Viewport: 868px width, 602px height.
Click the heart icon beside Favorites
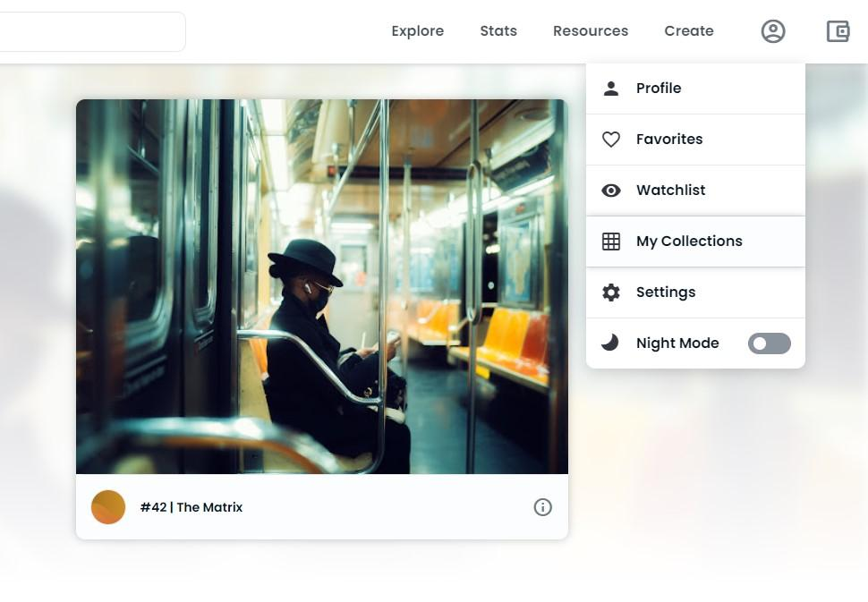[611, 140]
